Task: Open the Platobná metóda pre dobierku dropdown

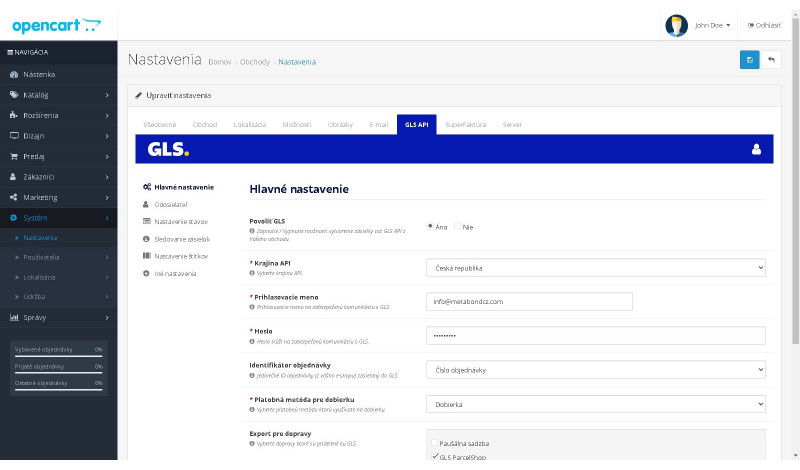Action: [595, 404]
